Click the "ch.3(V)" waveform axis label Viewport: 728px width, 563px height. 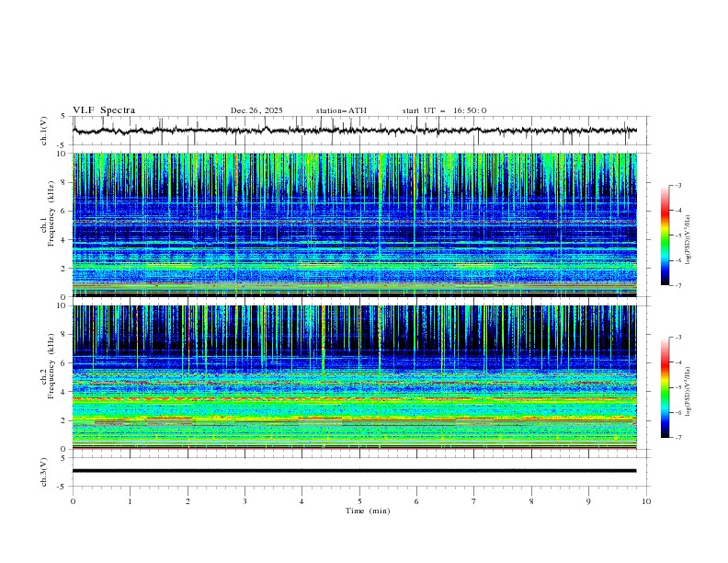(x=44, y=472)
